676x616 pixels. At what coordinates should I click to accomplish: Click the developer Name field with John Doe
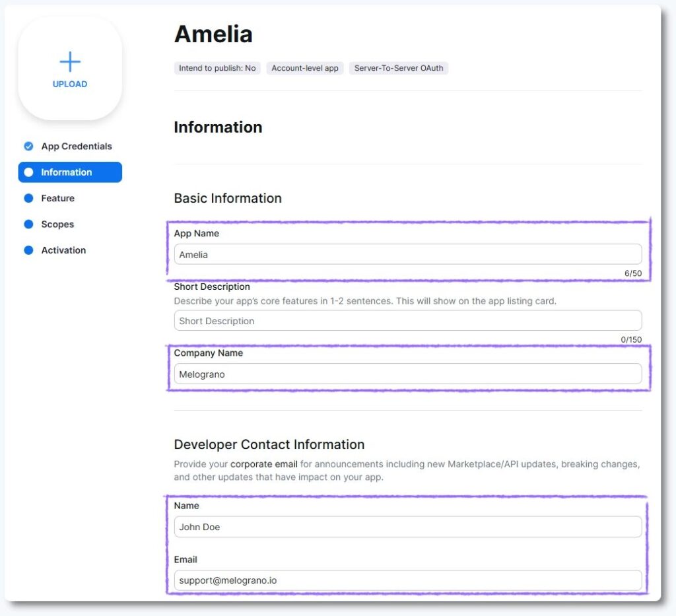point(407,527)
